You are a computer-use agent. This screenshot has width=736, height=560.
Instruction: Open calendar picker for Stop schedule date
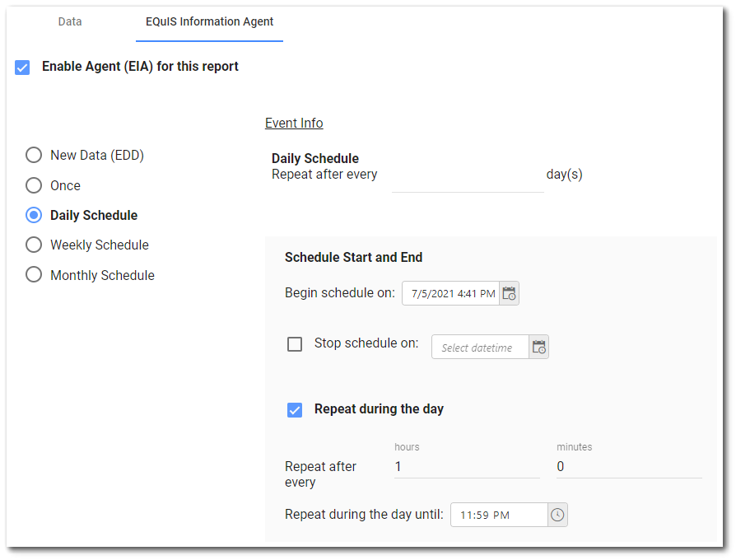click(x=538, y=348)
